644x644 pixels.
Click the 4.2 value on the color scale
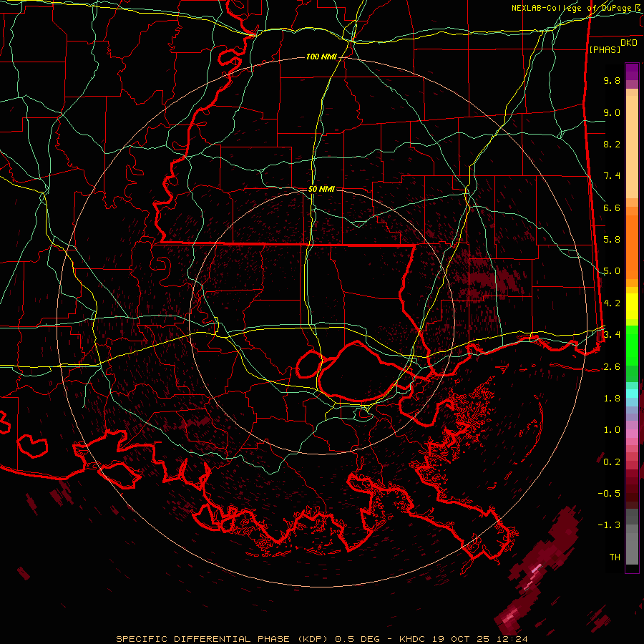coord(612,303)
